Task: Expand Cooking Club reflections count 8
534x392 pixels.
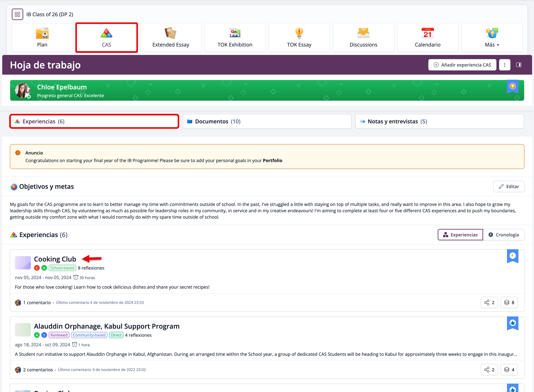Action: 509,303
